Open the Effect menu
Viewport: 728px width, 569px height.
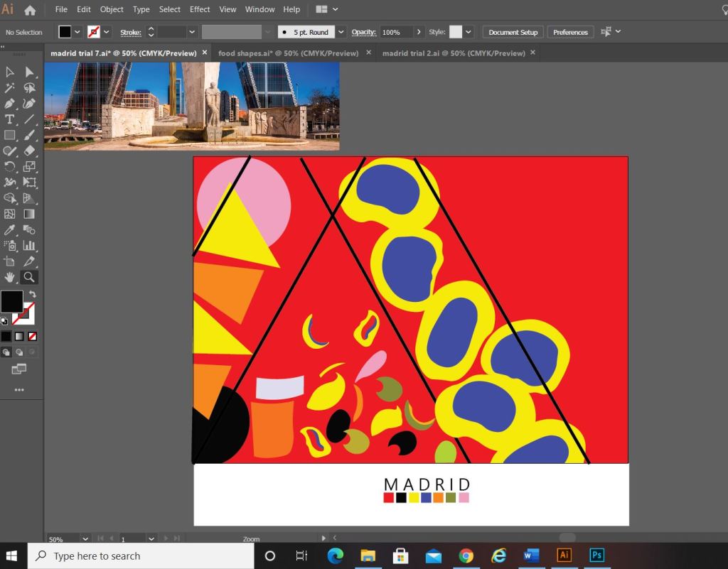coord(200,10)
